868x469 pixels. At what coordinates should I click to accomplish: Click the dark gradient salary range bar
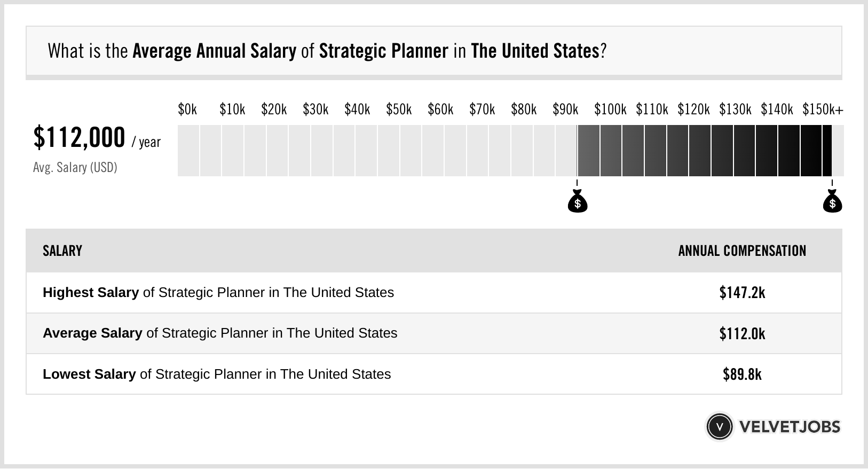pos(704,151)
